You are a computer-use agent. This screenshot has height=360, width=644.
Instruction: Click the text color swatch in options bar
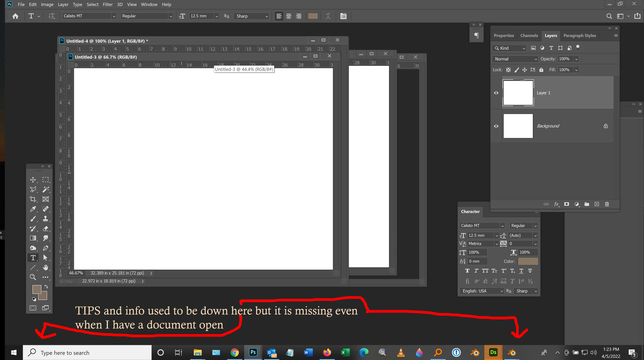point(313,16)
